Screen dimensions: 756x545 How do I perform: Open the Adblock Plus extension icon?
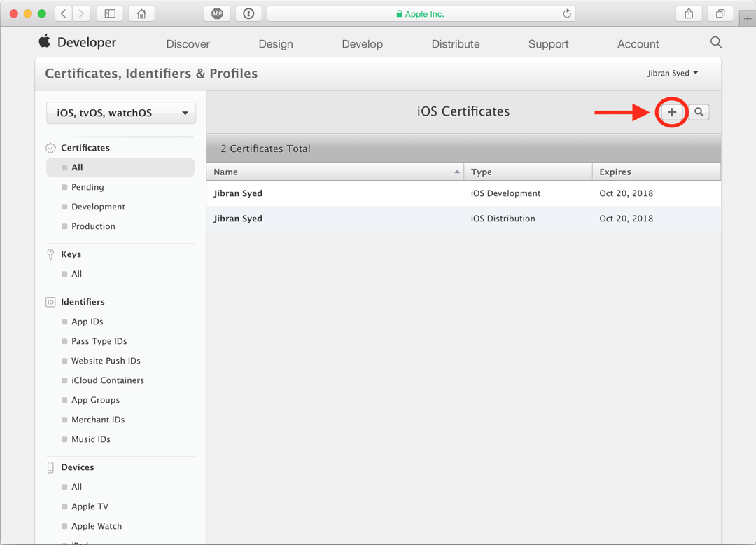(x=217, y=13)
